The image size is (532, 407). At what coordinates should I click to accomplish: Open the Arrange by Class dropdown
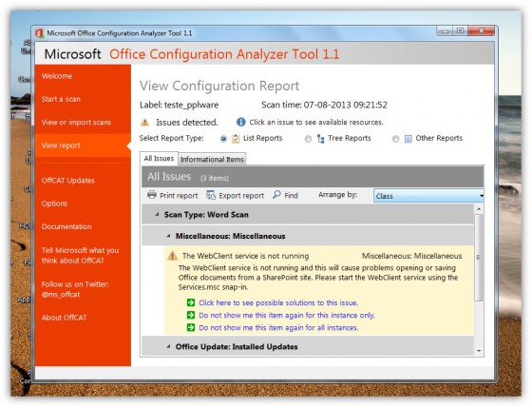[x=428, y=196]
